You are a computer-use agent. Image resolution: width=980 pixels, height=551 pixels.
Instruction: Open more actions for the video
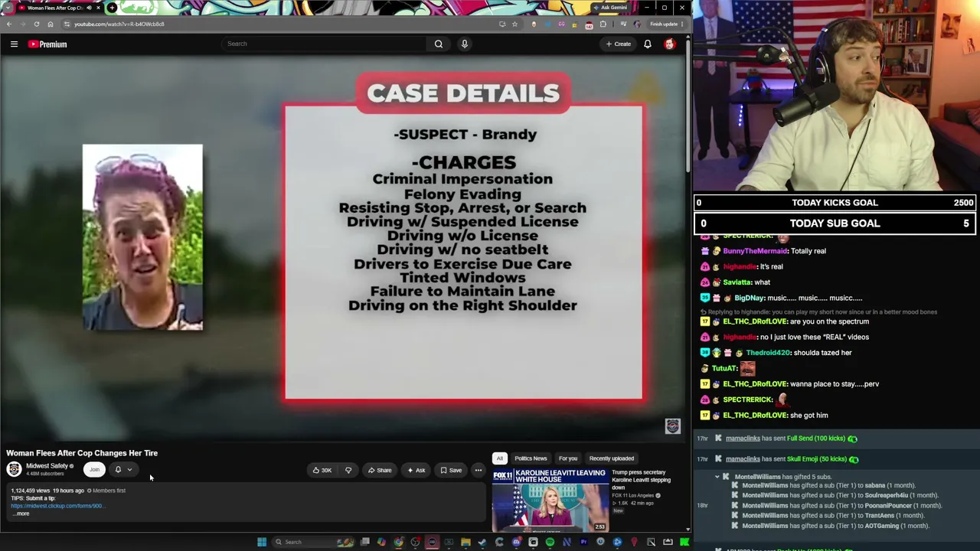pyautogui.click(x=479, y=470)
